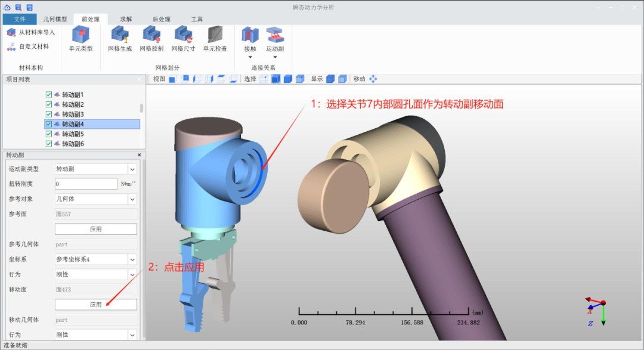The height and width of the screenshot is (350, 644).
Task: Click the 网格生成 mesh generation icon
Action: (x=120, y=35)
